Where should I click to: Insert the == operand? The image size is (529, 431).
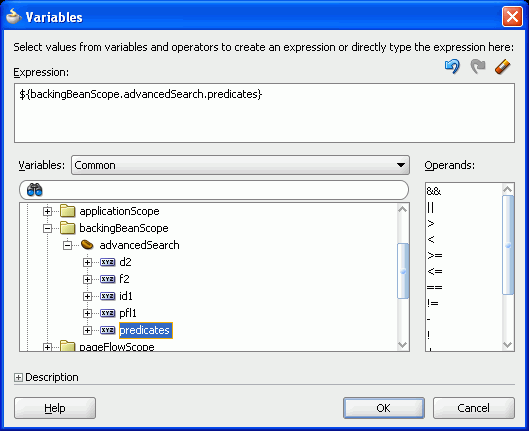click(435, 287)
